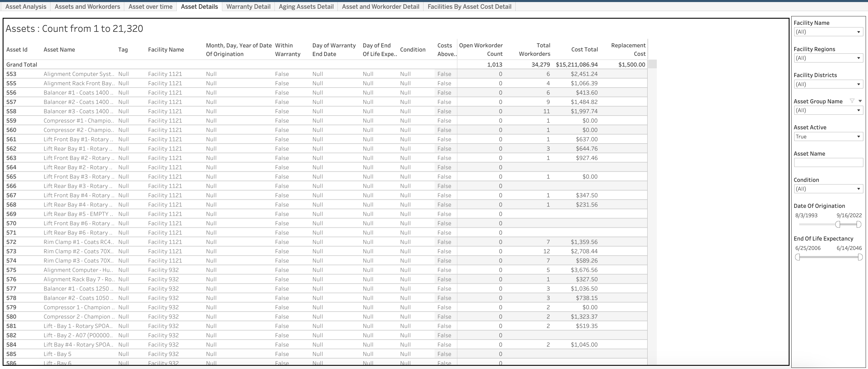Click End Of Life Expectancy right handle
This screenshot has width=868, height=369.
(x=860, y=257)
